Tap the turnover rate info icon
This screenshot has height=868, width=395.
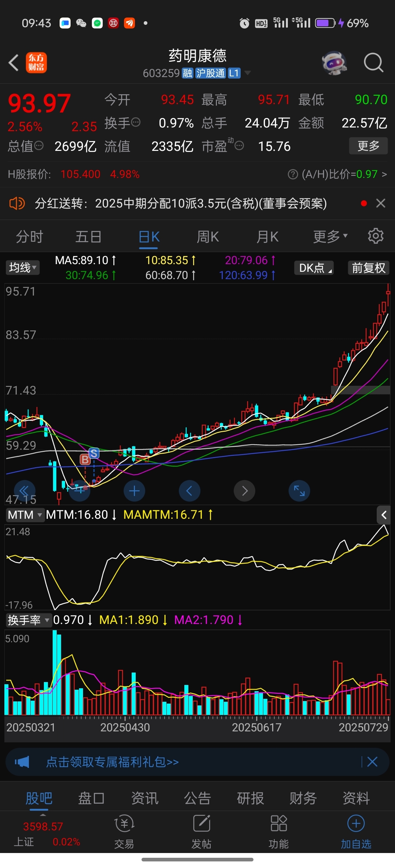(136, 122)
